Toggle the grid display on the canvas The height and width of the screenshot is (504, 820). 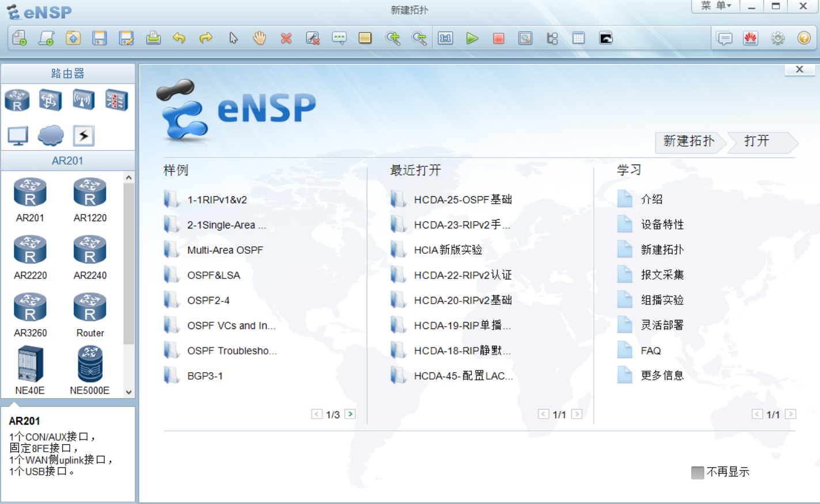578,38
